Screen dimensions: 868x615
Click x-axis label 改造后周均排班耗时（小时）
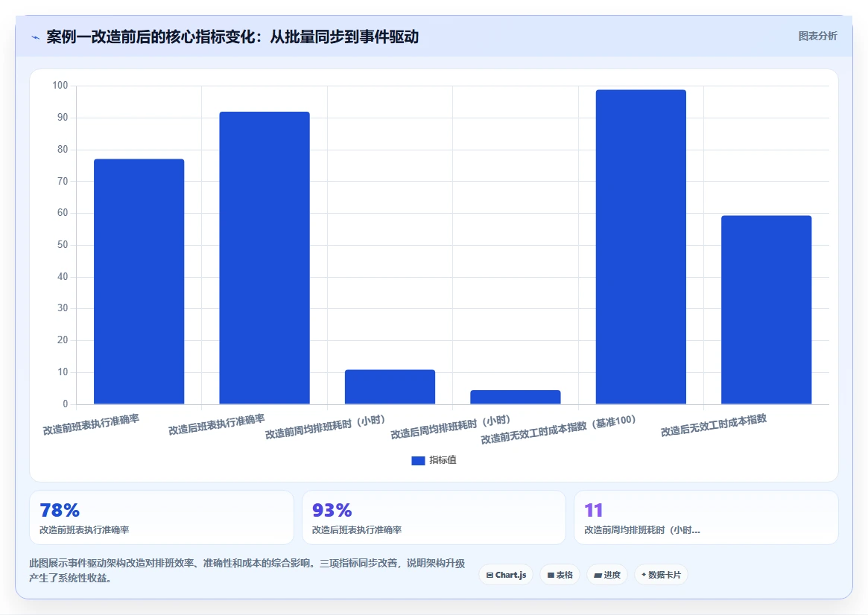click(451, 427)
